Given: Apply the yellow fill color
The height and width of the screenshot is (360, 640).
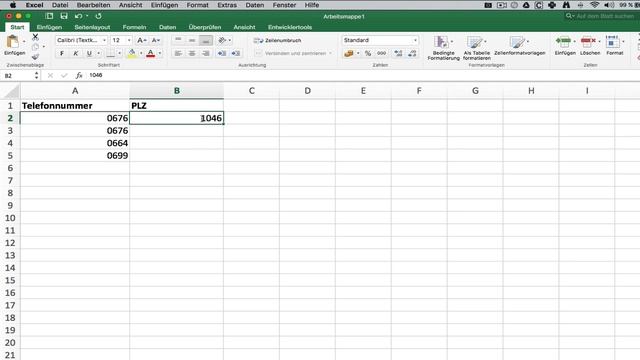Looking at the screenshot, I should point(132,53).
